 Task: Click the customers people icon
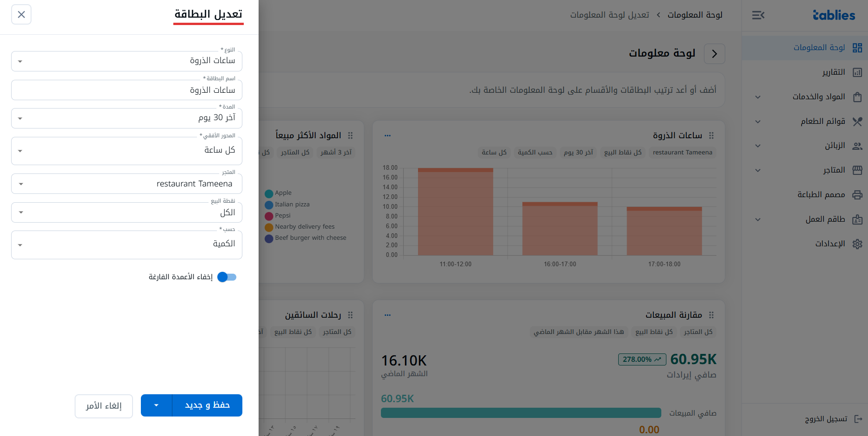coord(857,146)
